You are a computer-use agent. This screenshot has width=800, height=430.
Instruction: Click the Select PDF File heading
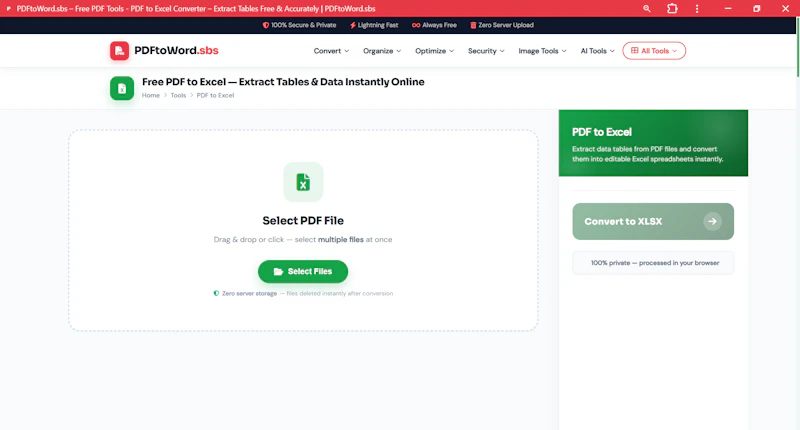point(303,220)
